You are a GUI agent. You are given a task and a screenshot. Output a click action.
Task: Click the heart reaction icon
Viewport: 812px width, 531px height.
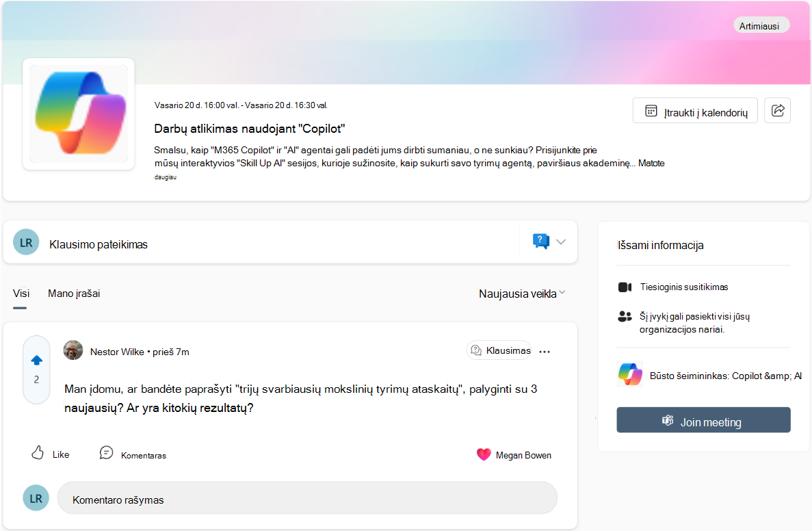484,454
